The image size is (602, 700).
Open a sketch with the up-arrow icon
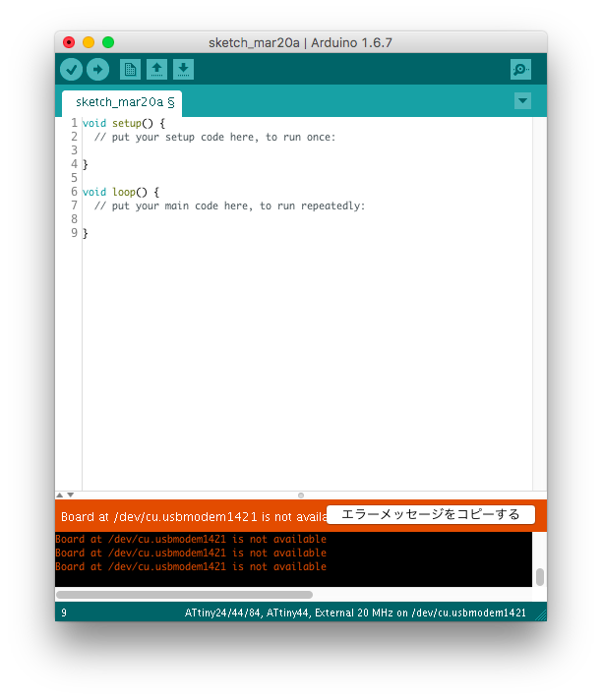156,70
